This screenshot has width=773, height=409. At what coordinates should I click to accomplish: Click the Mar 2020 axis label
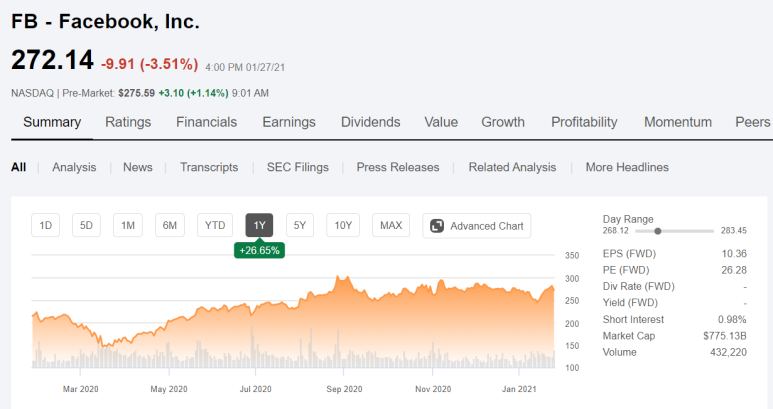pyautogui.click(x=80, y=389)
